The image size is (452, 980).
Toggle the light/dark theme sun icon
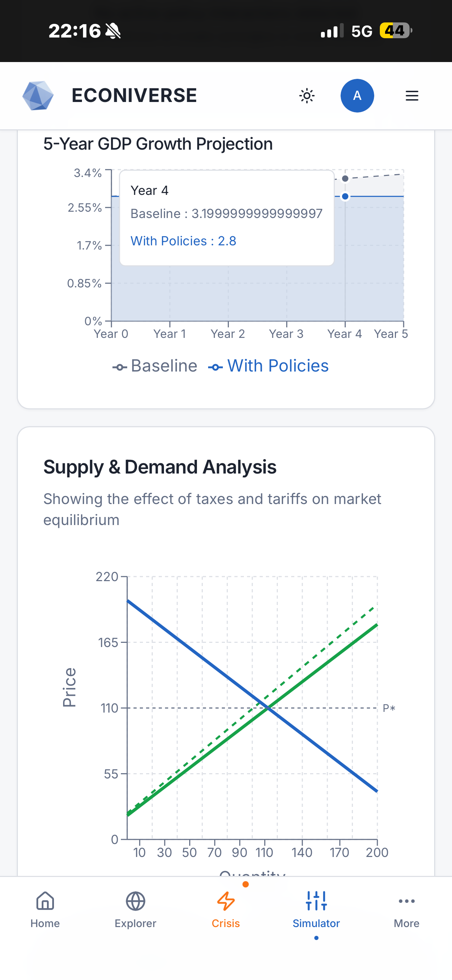tap(307, 95)
